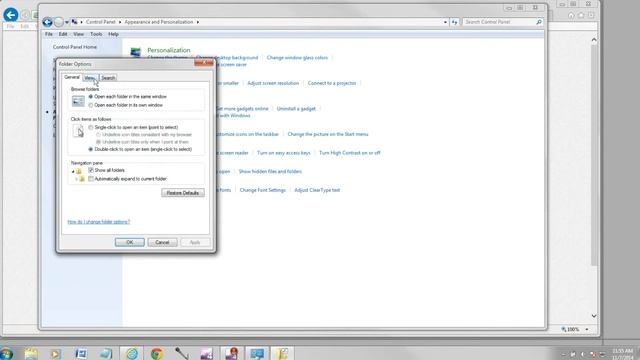Image resolution: width=640 pixels, height=360 pixels.
Task: Go to Control Panel Home link
Action: coord(75,47)
